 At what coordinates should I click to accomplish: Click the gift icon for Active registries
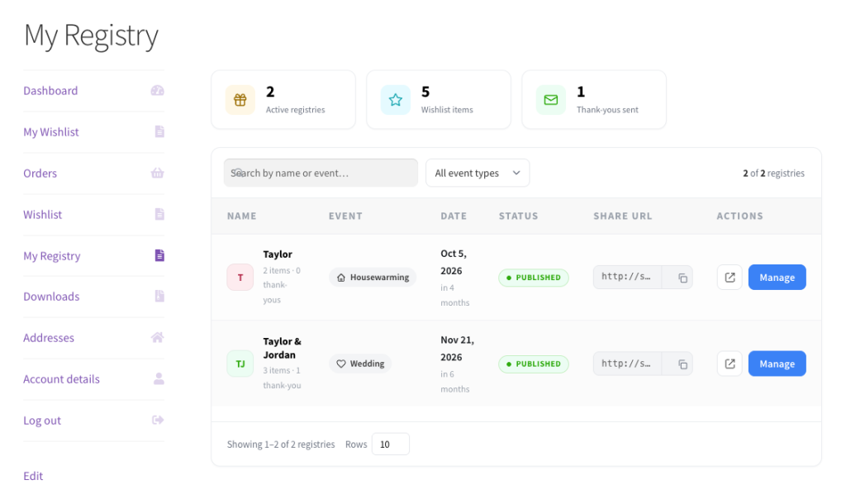point(240,100)
